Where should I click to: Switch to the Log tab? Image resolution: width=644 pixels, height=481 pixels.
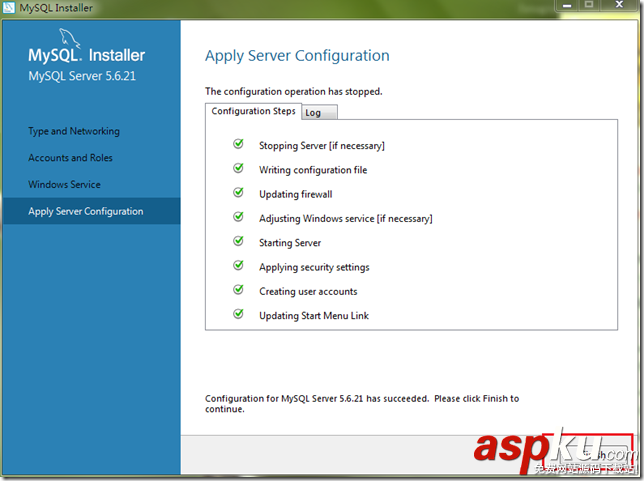[x=319, y=113]
